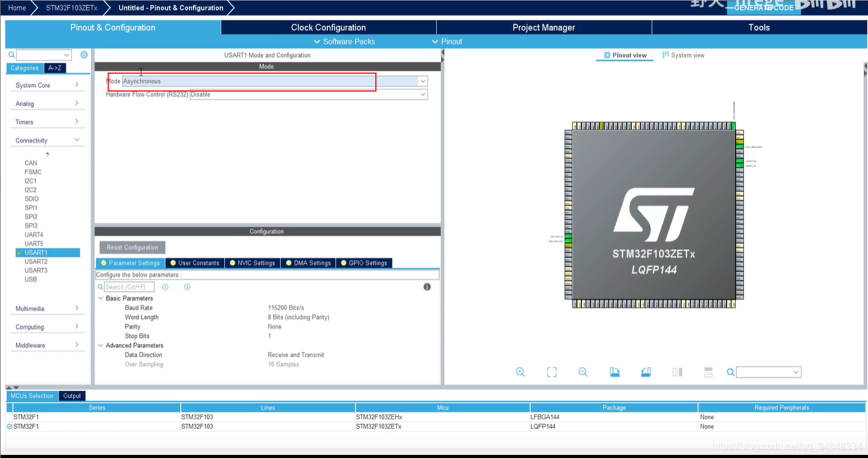868x458 pixels.
Task: Select USB peripheral in list
Action: [x=31, y=280]
